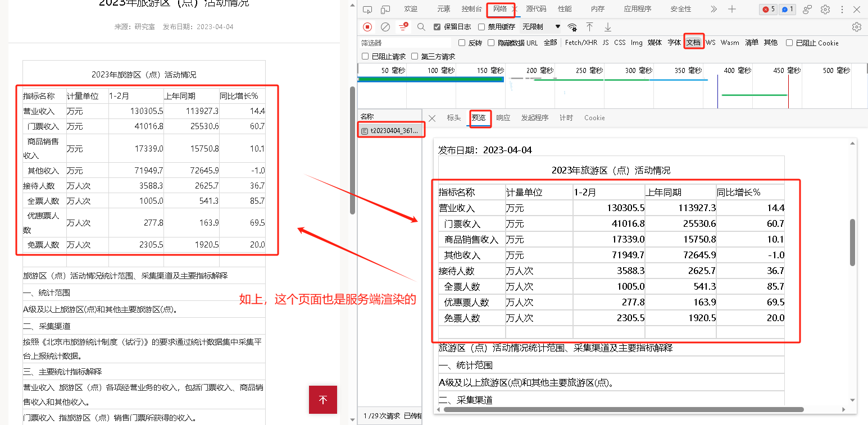The width and height of the screenshot is (868, 425).
Task: Toggle the device emulation toolbar icon
Action: (385, 9)
